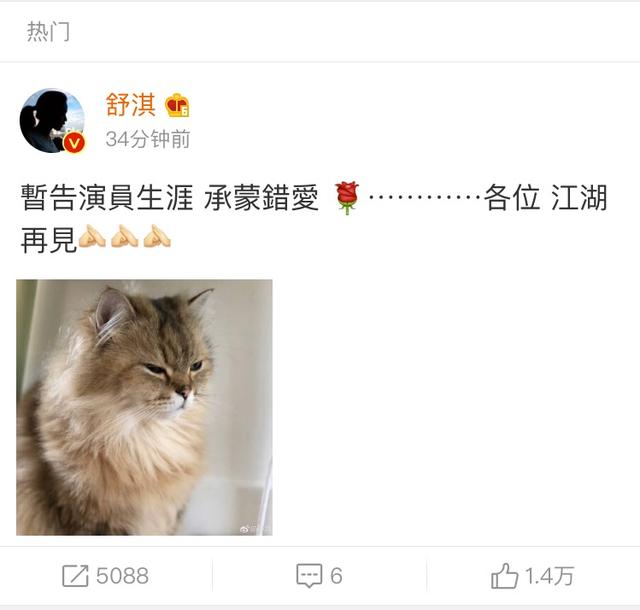Open 舒淇's round profile avatar

pyautogui.click(x=52, y=120)
